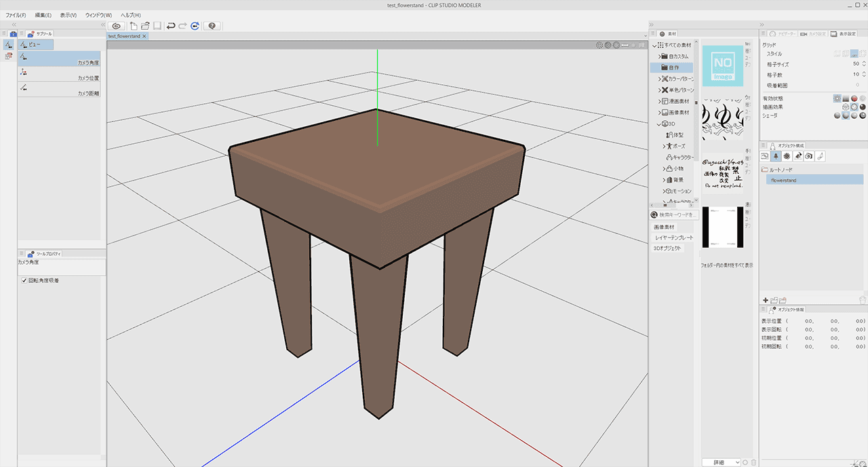Select the カメラ位置 sub tool
Screen dimensions: 868x467
(x=59, y=74)
